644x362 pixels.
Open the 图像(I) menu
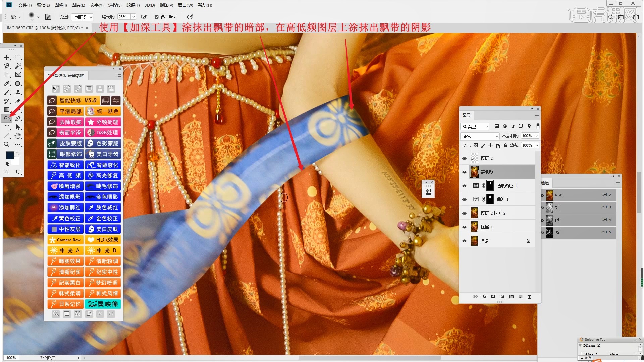[61, 5]
